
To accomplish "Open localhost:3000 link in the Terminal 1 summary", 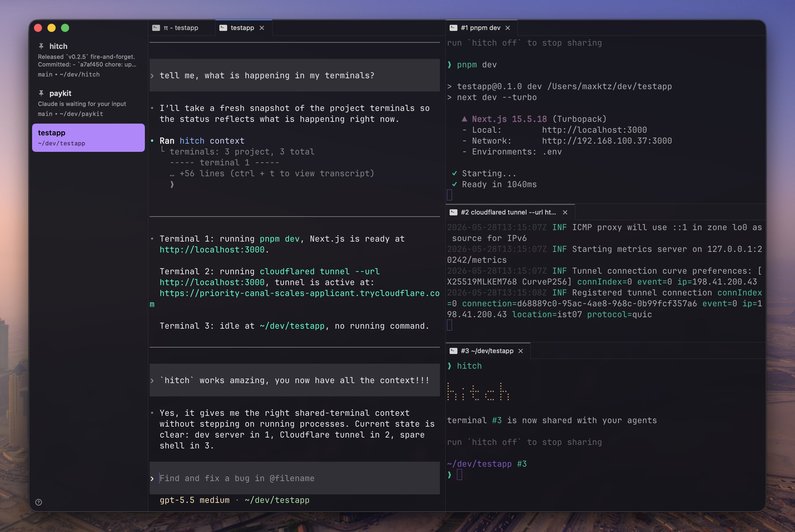I will tap(212, 250).
